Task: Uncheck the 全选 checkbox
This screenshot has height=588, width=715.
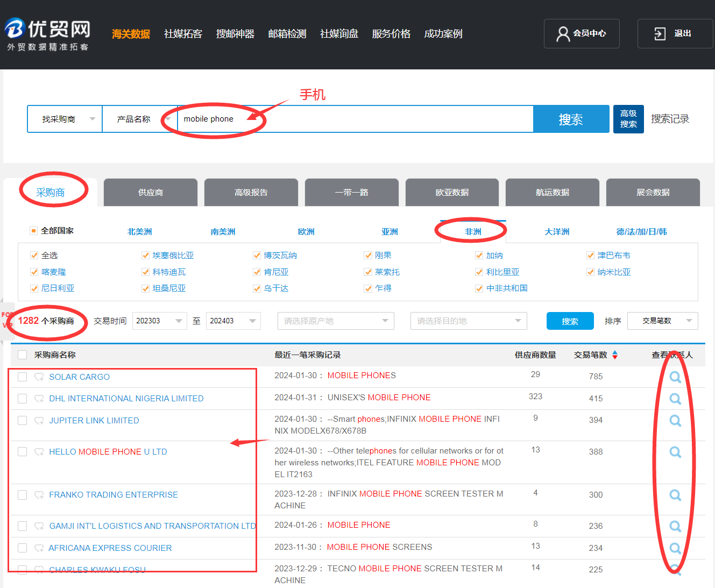Action: [x=34, y=256]
